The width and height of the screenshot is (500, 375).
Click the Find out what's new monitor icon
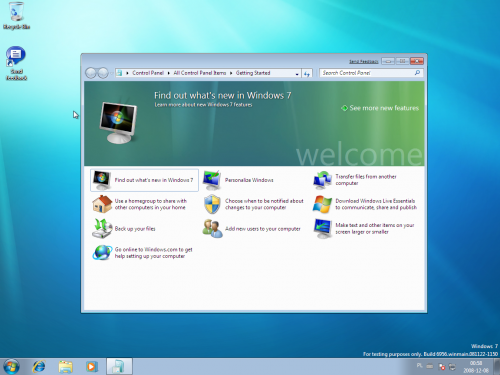point(102,180)
